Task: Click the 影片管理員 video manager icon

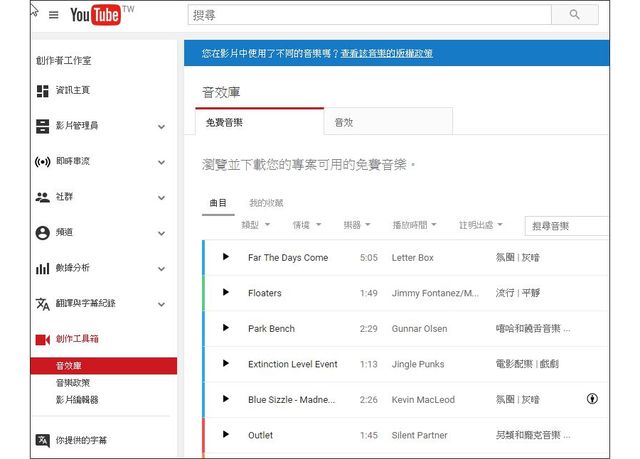Action: coord(42,126)
